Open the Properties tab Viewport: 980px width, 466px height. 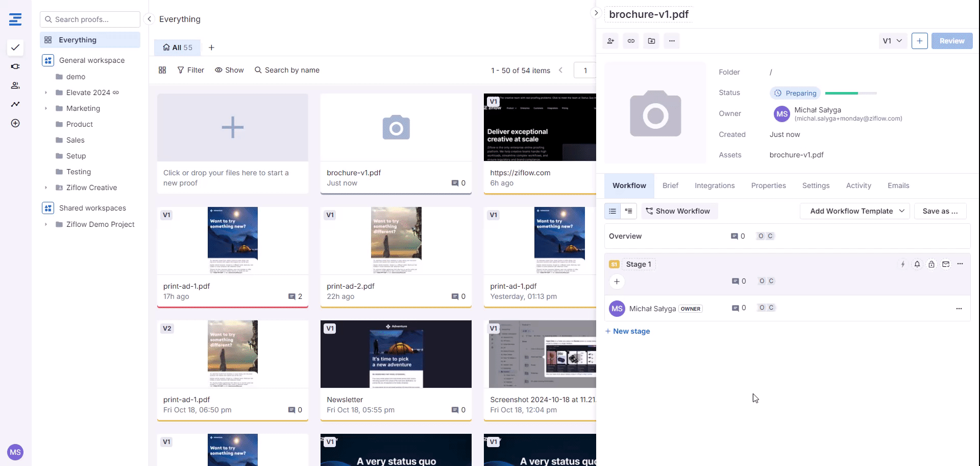(x=768, y=185)
